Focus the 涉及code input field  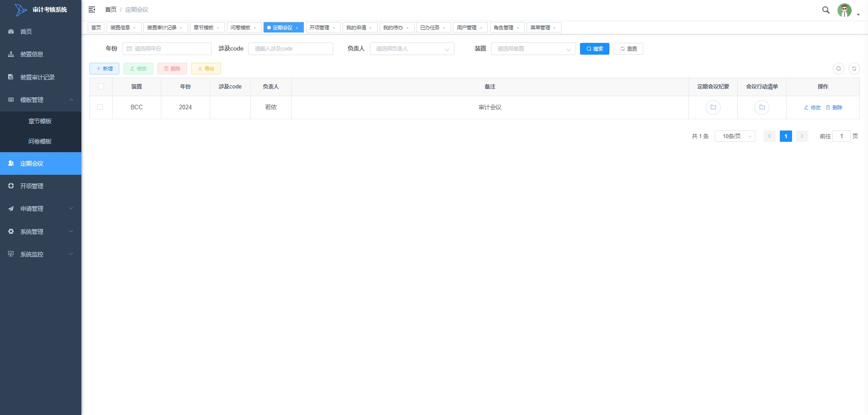click(291, 49)
